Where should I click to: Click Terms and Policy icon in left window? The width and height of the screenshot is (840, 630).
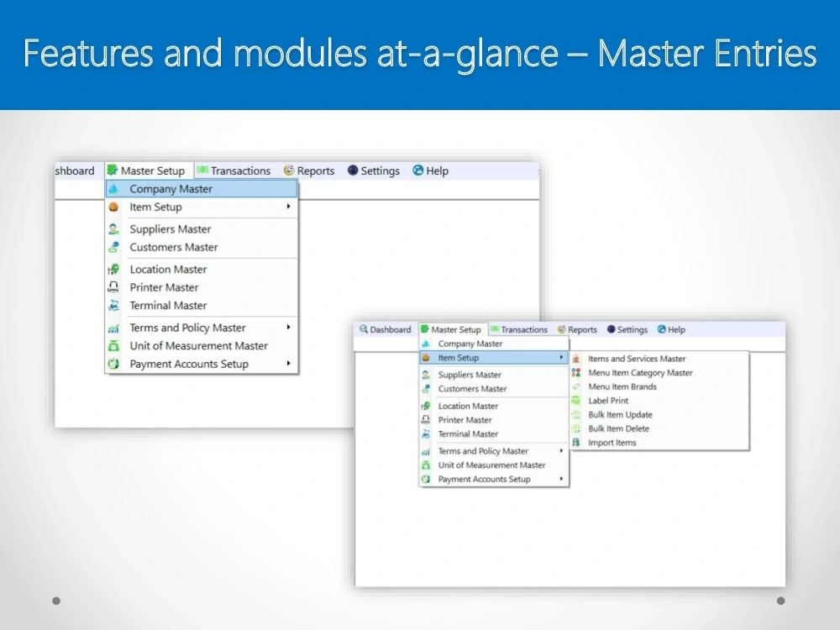point(113,328)
